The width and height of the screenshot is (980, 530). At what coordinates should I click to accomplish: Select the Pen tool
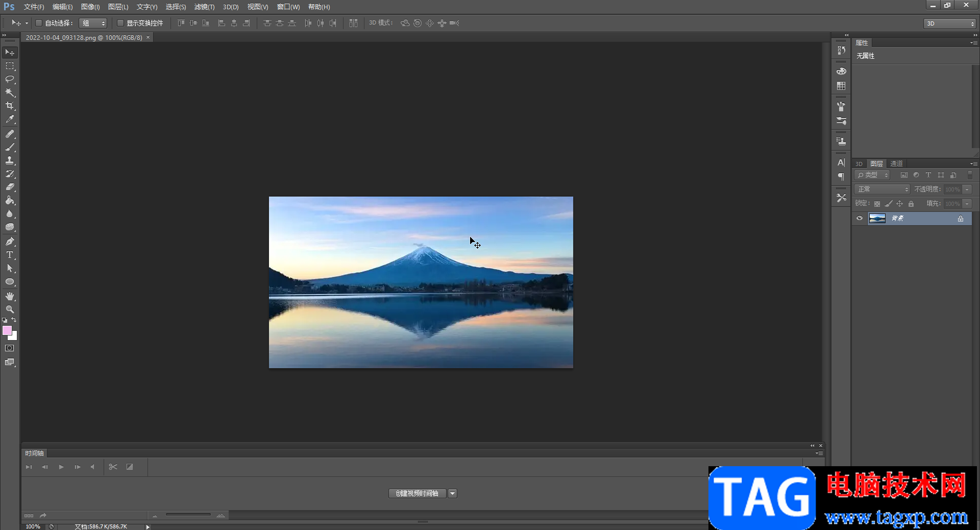click(10, 242)
